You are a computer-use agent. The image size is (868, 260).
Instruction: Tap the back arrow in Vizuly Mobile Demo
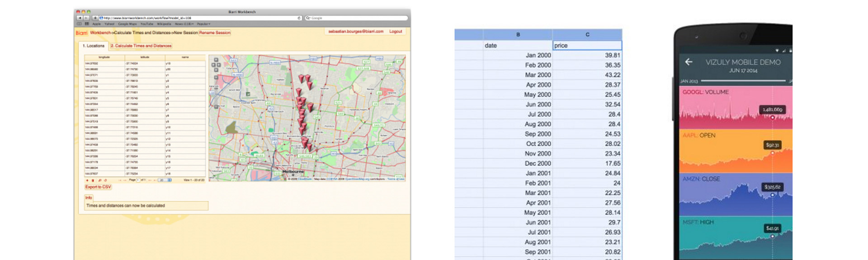[689, 62]
